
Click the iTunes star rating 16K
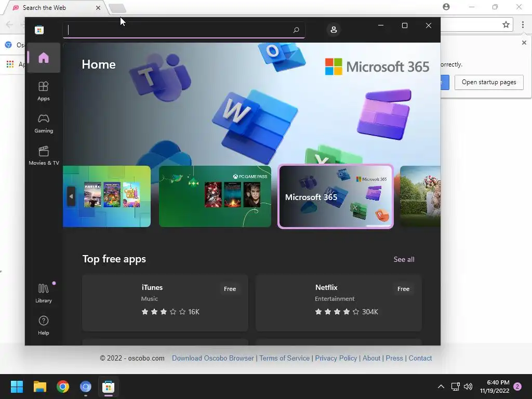click(x=170, y=312)
